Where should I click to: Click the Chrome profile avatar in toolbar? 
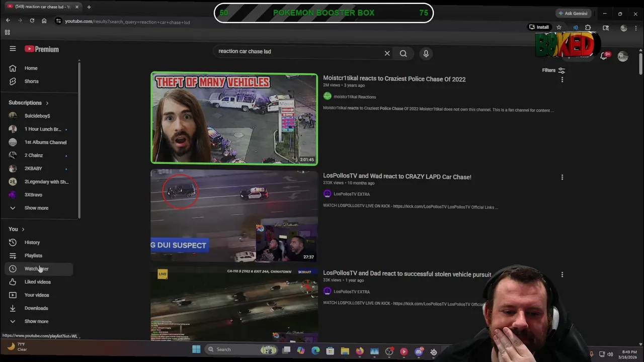point(624,28)
